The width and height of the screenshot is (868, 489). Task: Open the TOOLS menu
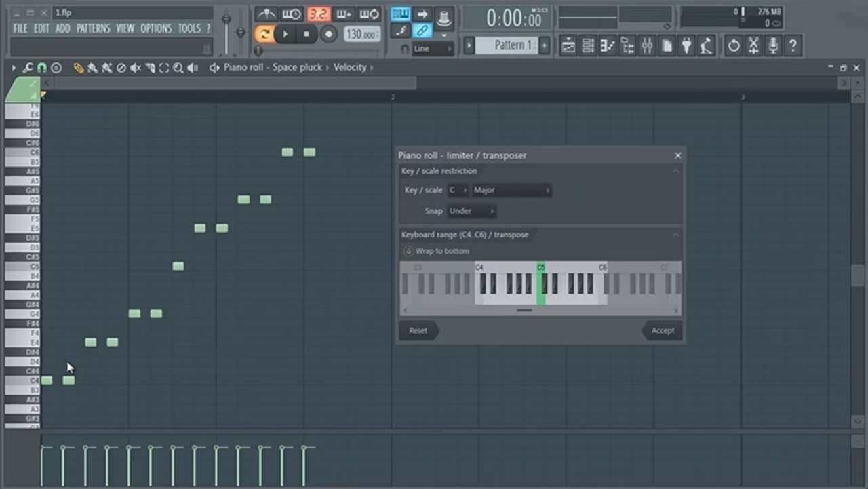click(189, 28)
